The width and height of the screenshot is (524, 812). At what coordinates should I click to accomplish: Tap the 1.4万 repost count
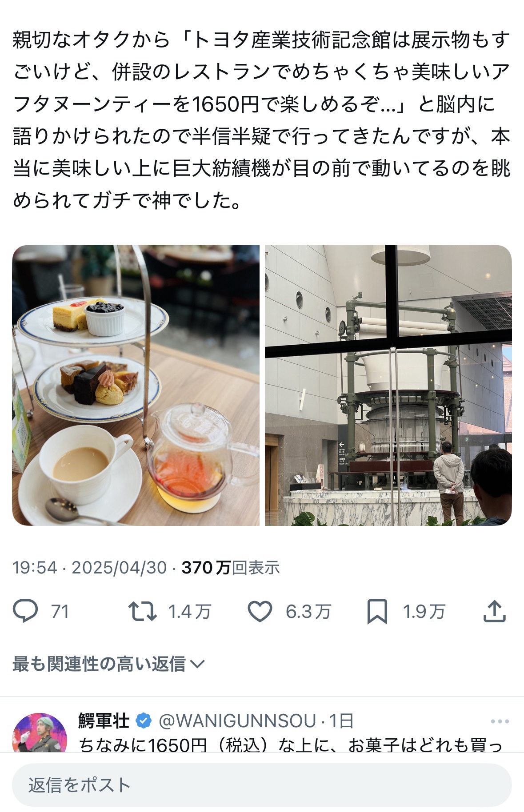[190, 612]
